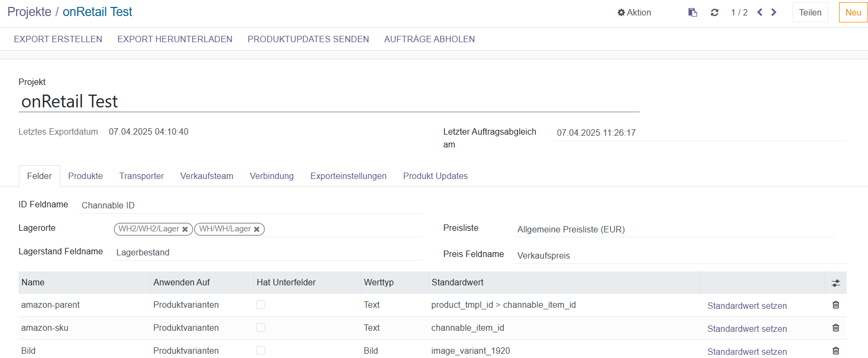The width and height of the screenshot is (868, 358).
Task: Click the refresh icon in header
Action: coord(715,12)
